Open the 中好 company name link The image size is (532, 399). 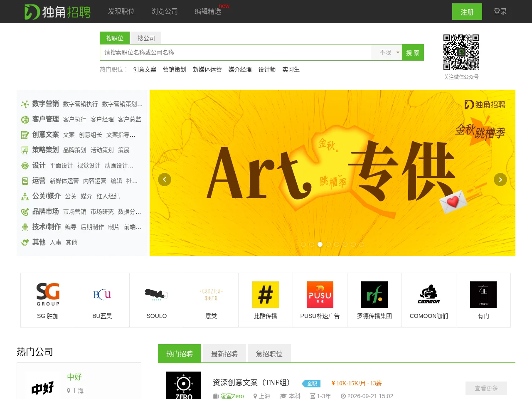pos(74,377)
